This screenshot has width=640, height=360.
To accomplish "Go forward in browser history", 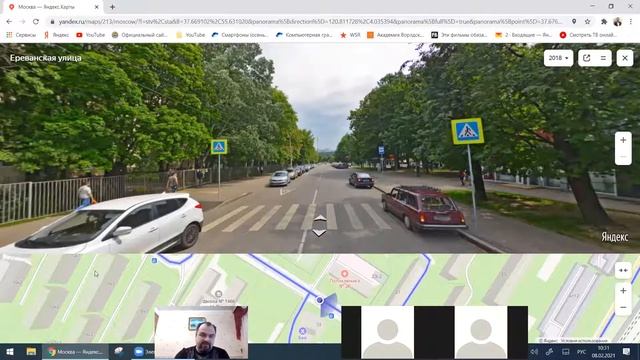I will click(22, 22).
